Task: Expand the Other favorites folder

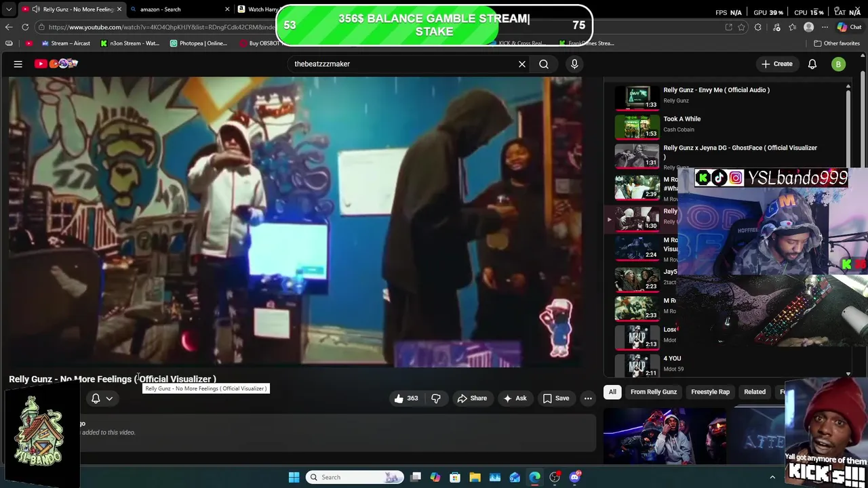Action: [x=837, y=43]
